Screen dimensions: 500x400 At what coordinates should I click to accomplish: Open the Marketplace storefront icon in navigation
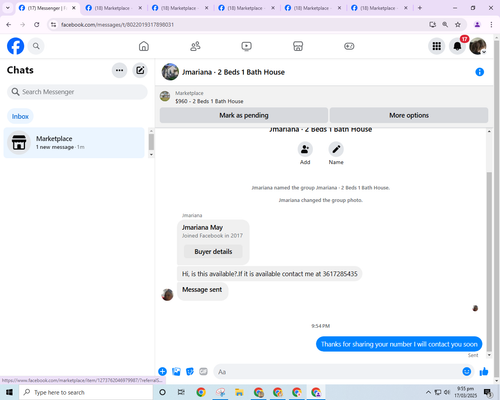pos(298,46)
